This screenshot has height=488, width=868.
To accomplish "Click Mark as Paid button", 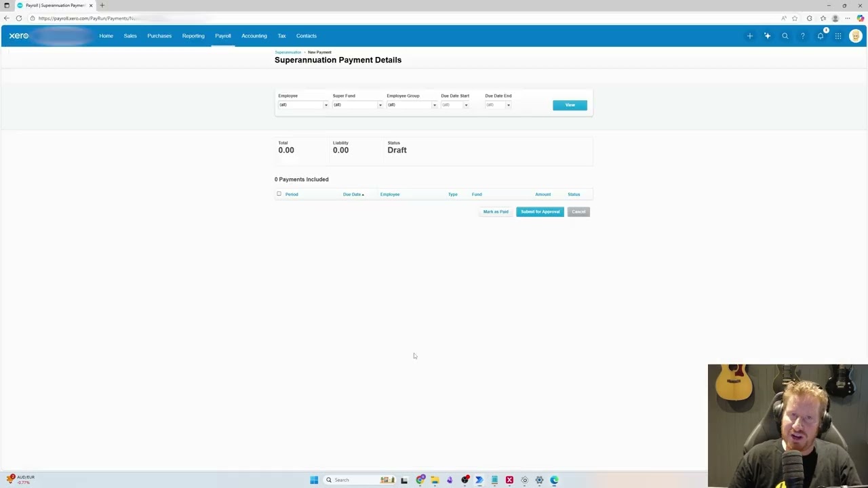I will (496, 211).
